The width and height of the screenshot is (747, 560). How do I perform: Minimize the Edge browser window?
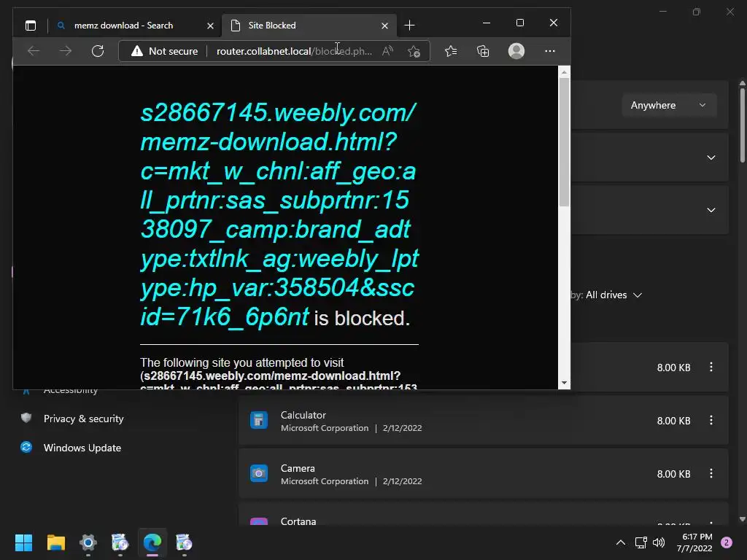(487, 23)
